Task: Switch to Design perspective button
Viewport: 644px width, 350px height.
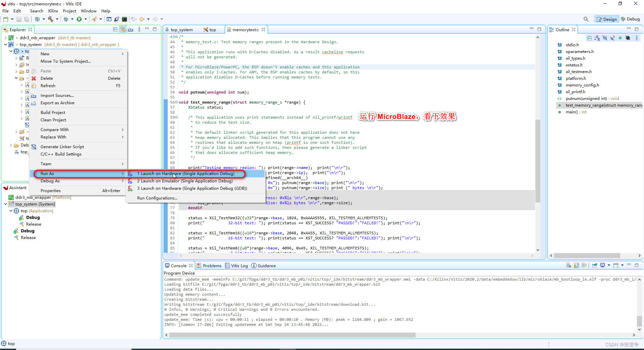Action: coord(607,19)
